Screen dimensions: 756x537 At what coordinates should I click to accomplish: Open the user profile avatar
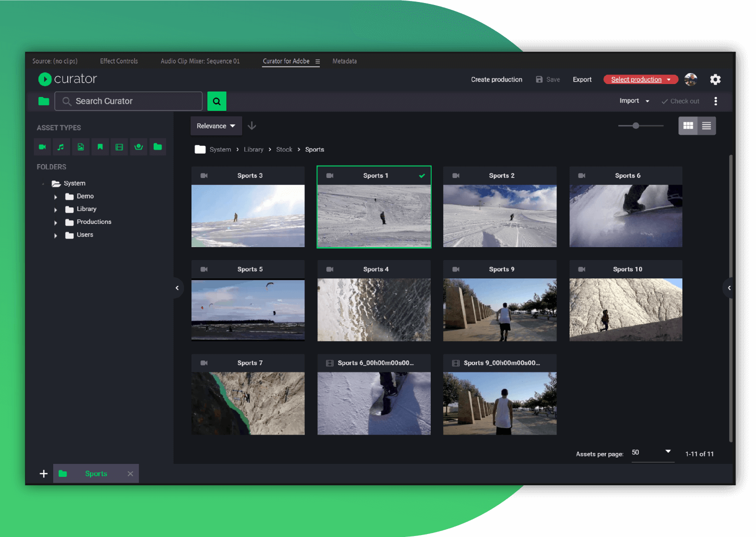[x=691, y=80]
